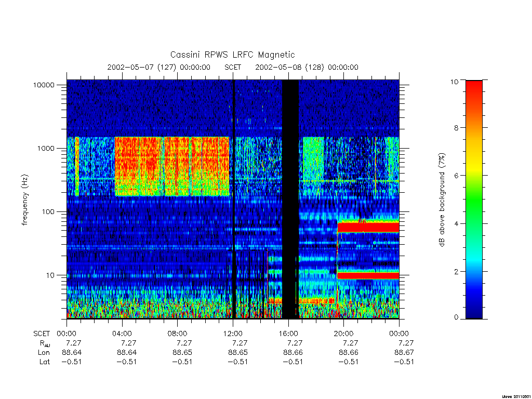Click the '1000' frequency tick label
Viewport: 532px width, 399px height.
(x=46, y=148)
